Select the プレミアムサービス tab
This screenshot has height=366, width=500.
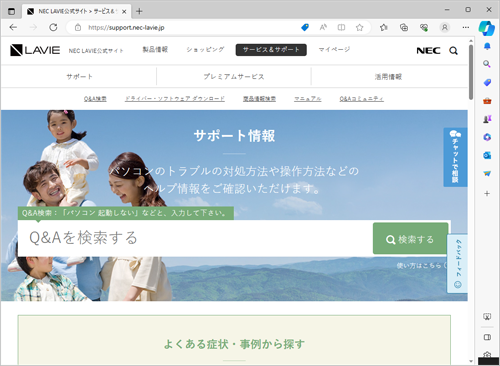click(234, 77)
